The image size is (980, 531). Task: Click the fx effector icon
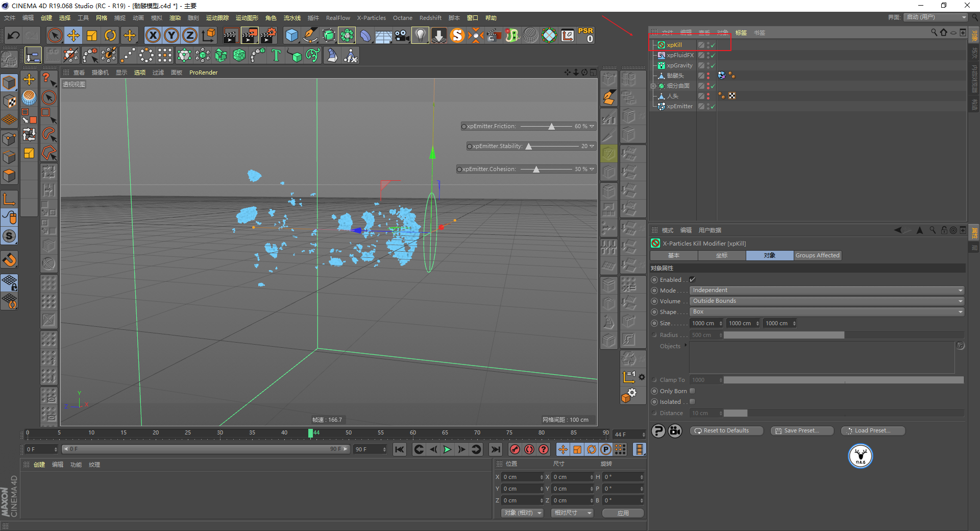click(x=351, y=55)
